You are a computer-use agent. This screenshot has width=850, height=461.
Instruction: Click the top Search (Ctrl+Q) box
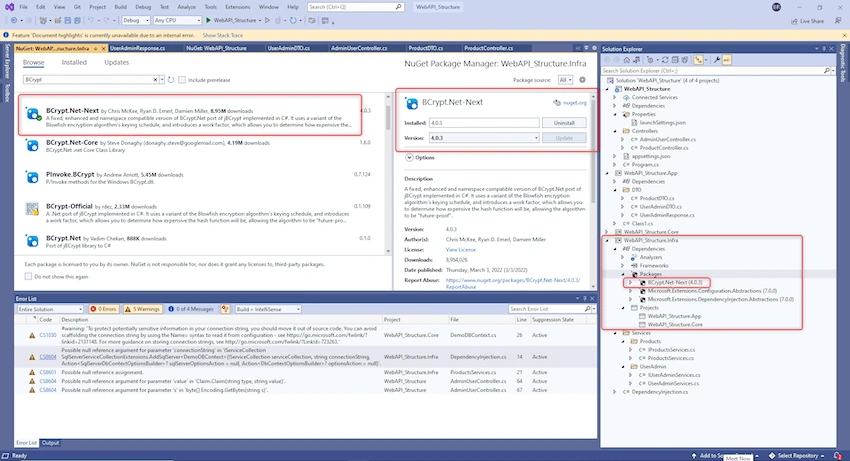[x=356, y=7]
